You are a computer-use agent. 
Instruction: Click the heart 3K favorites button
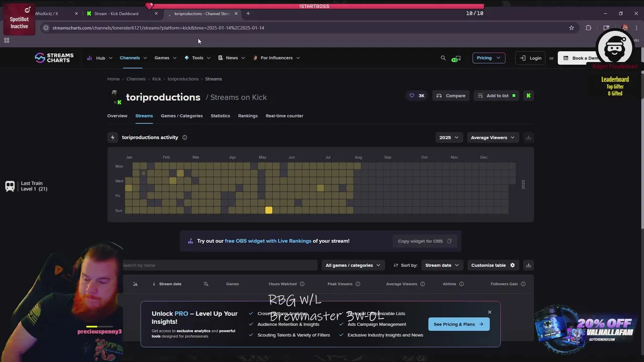(x=417, y=96)
